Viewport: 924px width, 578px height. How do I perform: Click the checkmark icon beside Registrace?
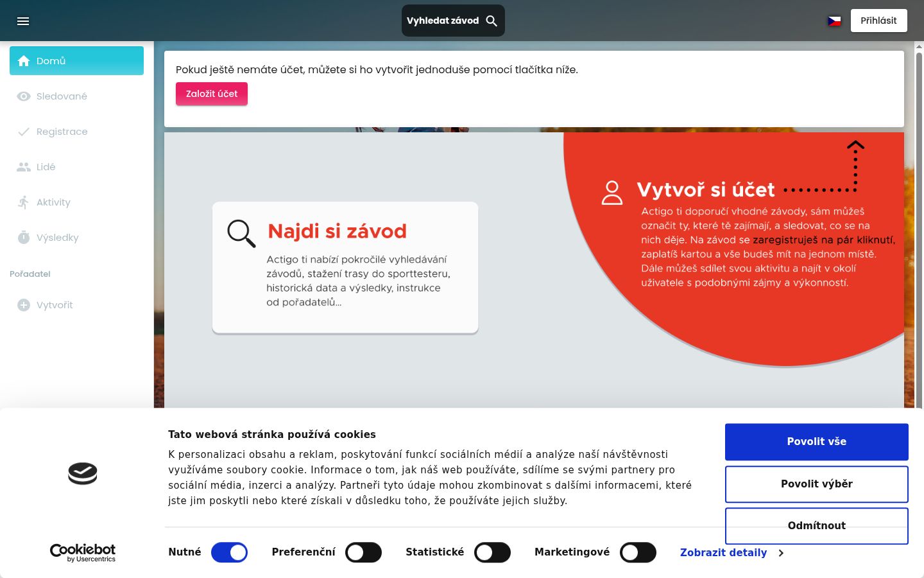click(x=24, y=132)
